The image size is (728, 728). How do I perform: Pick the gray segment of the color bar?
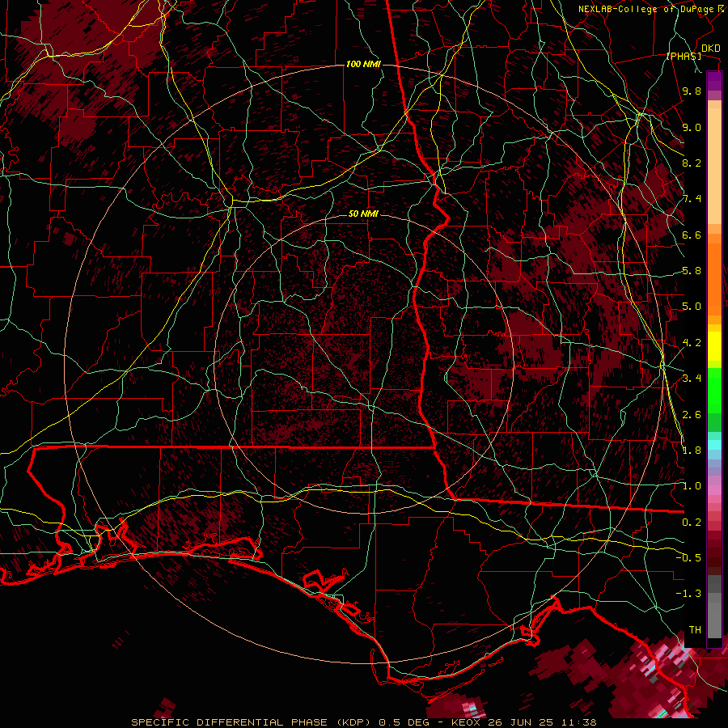coord(714,606)
